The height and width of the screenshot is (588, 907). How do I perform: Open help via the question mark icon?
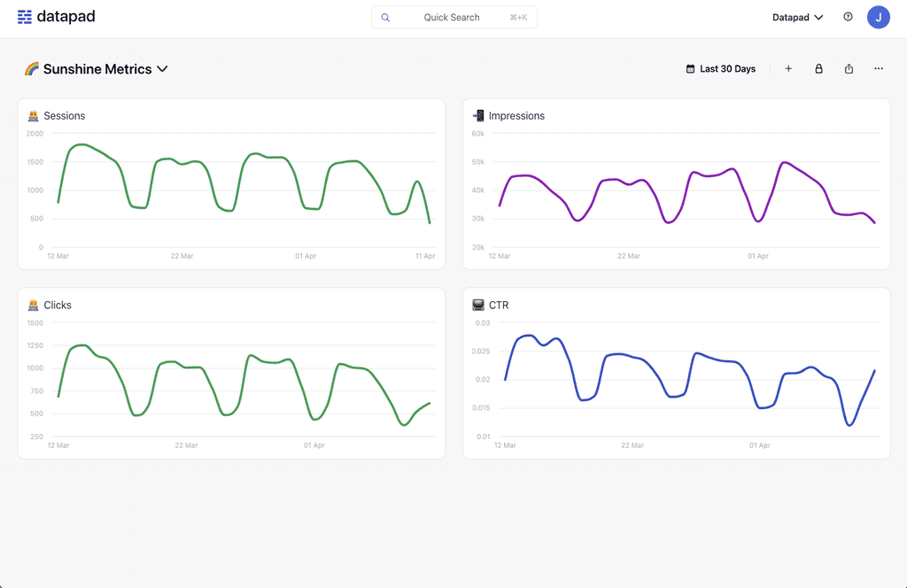click(848, 17)
